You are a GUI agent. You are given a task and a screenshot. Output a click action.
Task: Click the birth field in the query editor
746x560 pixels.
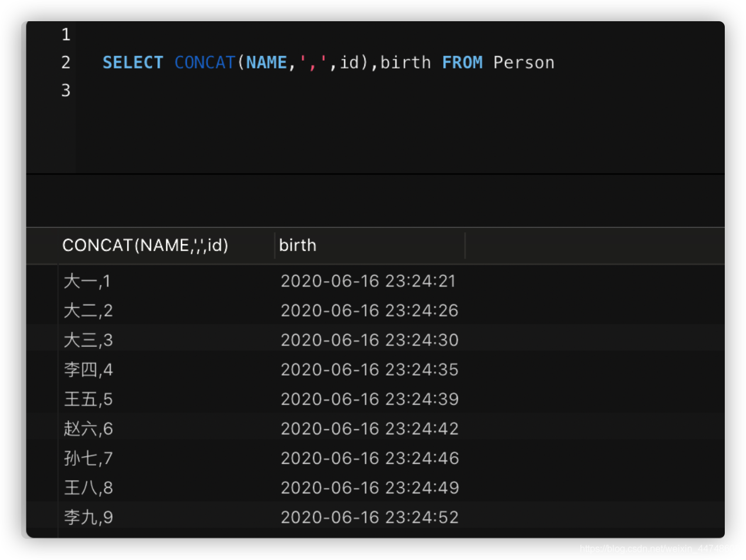click(406, 62)
